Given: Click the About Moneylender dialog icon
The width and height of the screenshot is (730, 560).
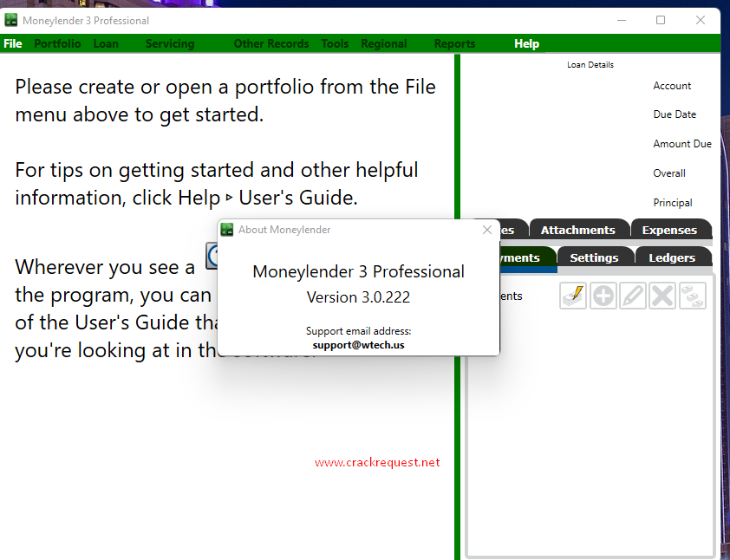Looking at the screenshot, I should 227,230.
